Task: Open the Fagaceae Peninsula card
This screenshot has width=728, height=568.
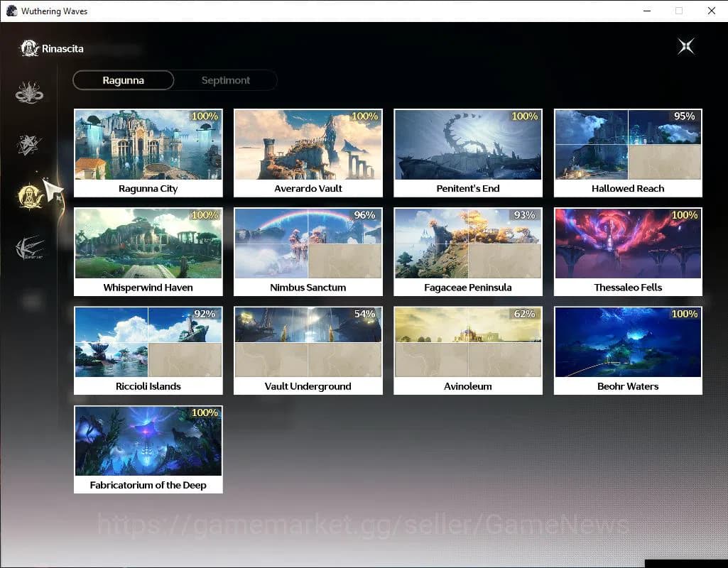Action: tap(468, 252)
